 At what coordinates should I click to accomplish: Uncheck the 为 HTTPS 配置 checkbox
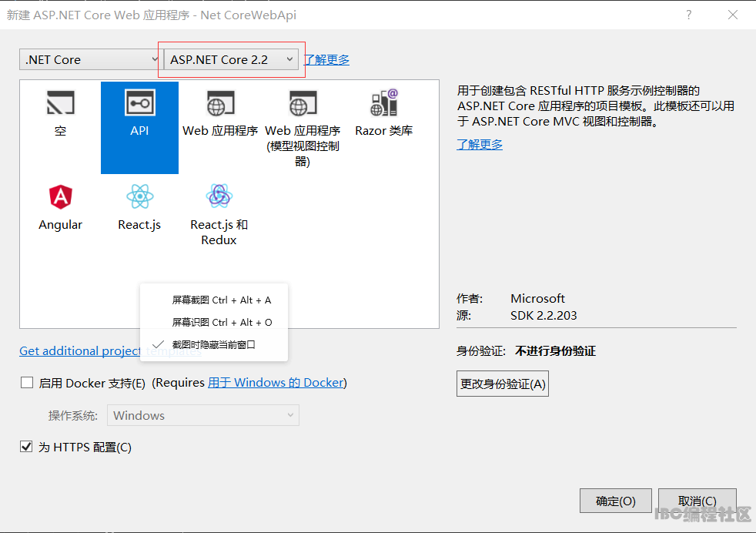click(x=26, y=447)
